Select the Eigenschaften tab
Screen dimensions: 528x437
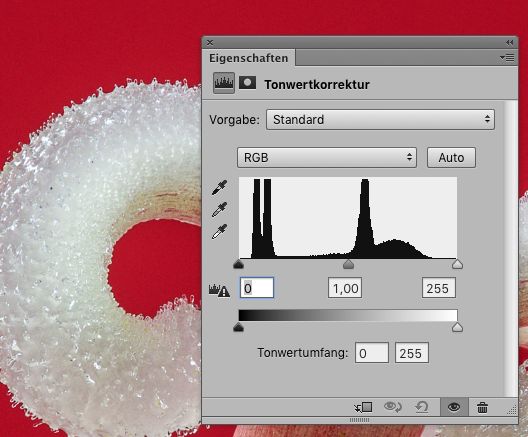point(249,58)
